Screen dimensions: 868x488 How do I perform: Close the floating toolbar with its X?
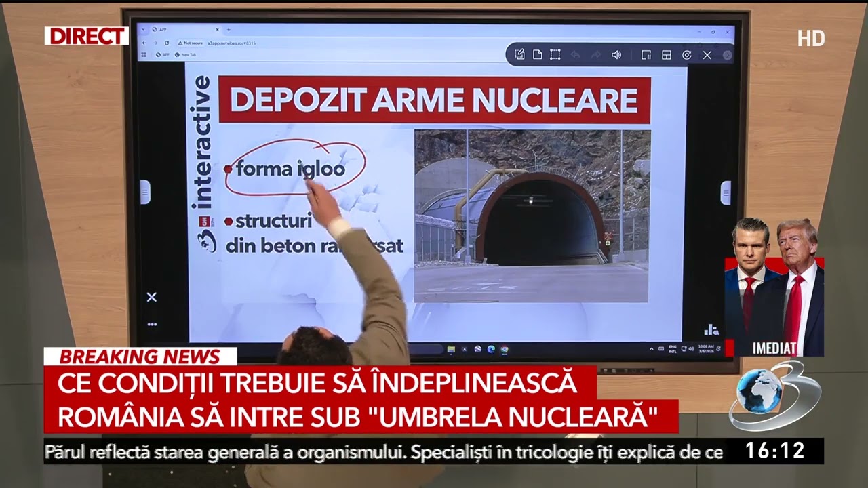pos(707,55)
